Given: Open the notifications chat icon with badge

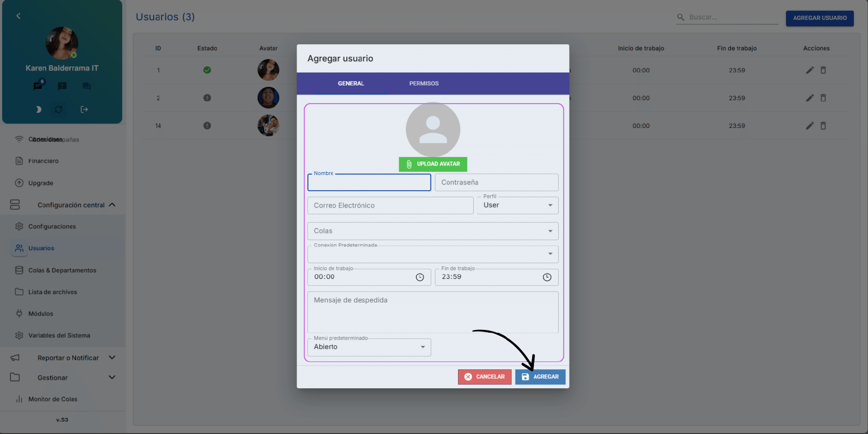Looking at the screenshot, I should (x=38, y=85).
